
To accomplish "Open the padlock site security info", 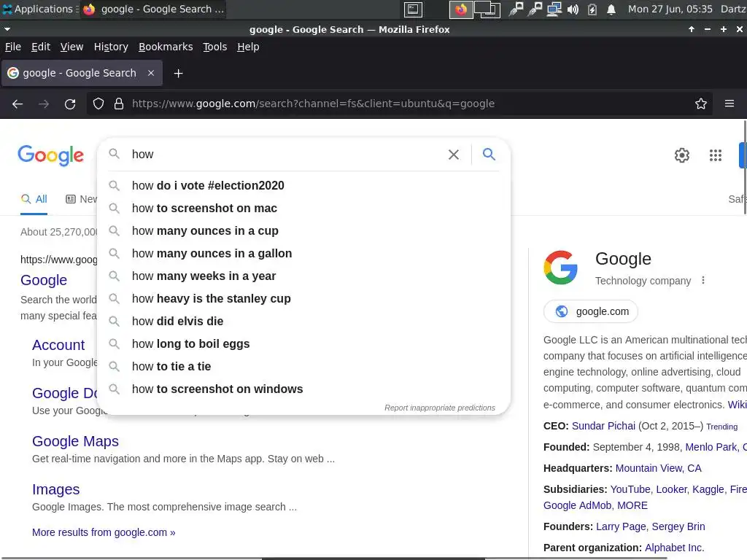I will tap(119, 104).
